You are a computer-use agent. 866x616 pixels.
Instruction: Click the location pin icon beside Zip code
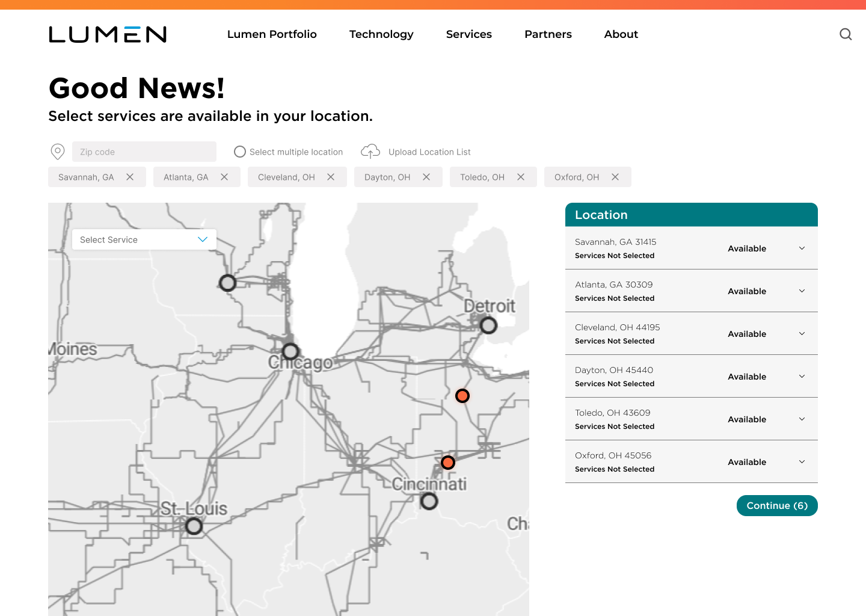(58, 152)
